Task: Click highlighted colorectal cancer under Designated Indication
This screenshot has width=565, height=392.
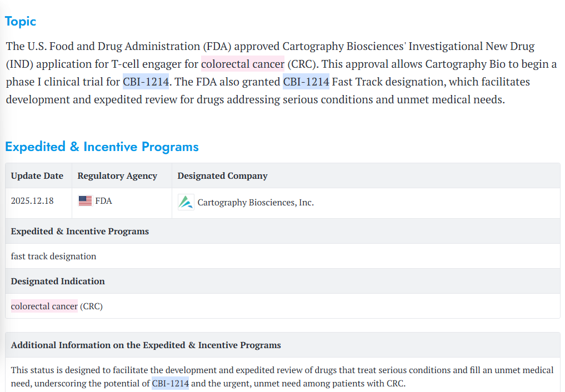Action: coord(44,306)
